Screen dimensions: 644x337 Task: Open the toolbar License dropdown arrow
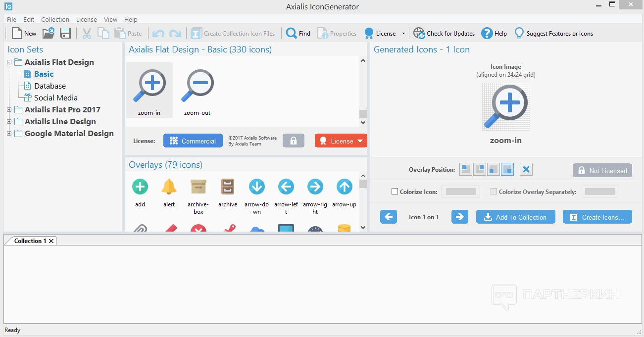[x=403, y=34]
